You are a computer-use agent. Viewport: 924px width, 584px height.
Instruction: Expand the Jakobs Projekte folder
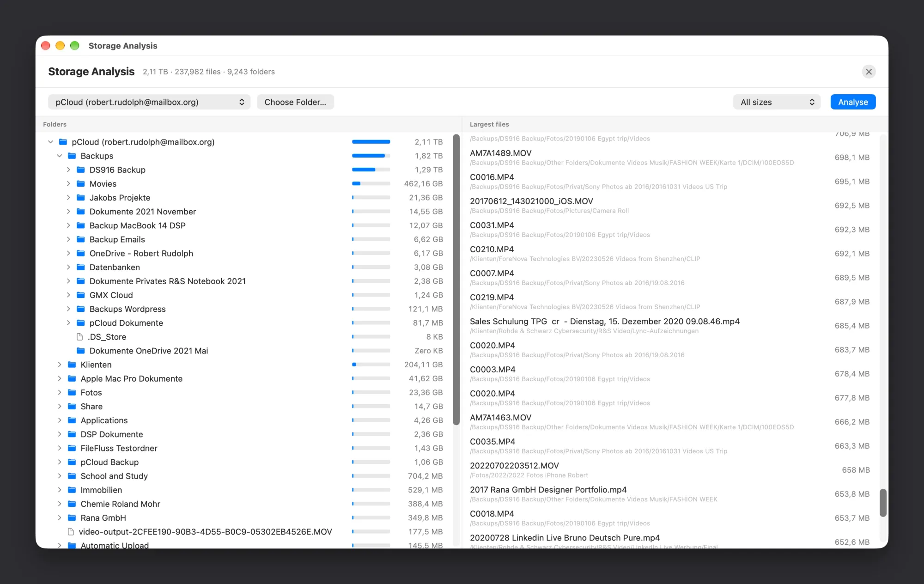click(x=68, y=197)
